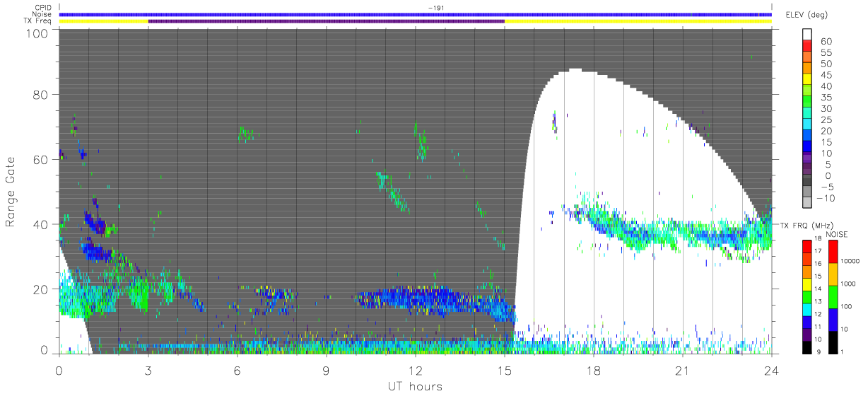This screenshot has width=868, height=401.
Task: Select the yellow ELEV swatch between 40 and 45
Action: 807,79
